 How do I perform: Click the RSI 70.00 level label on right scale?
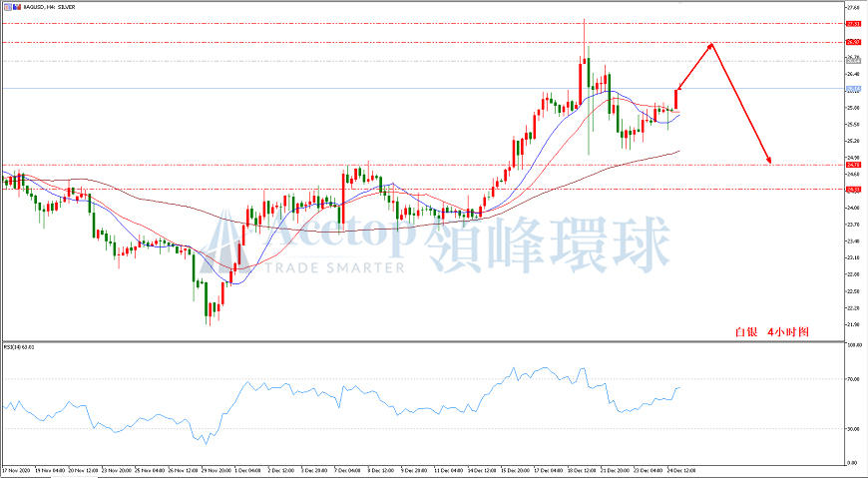[853, 379]
